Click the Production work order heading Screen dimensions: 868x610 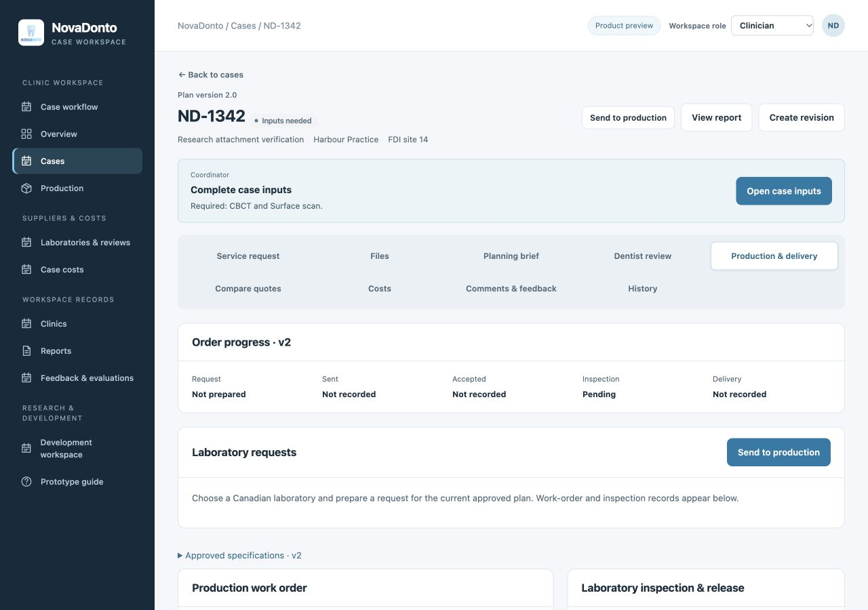pos(250,588)
